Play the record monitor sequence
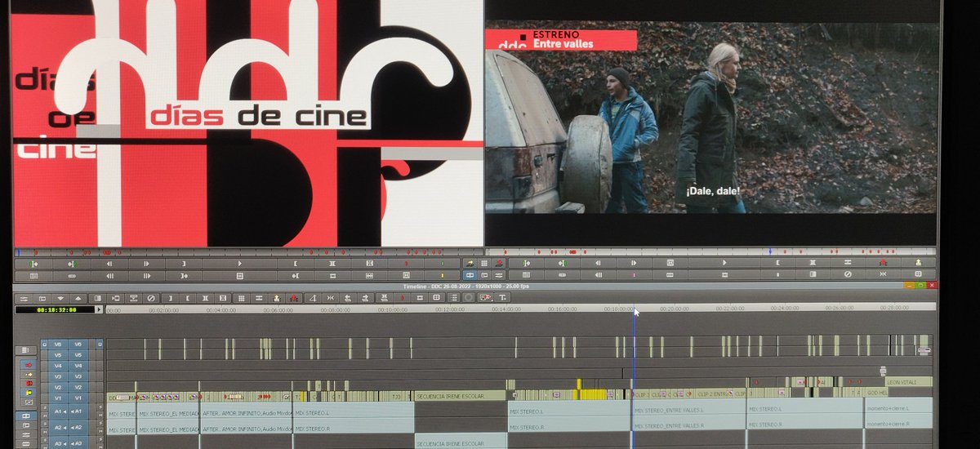The image size is (980, 449). click(724, 263)
